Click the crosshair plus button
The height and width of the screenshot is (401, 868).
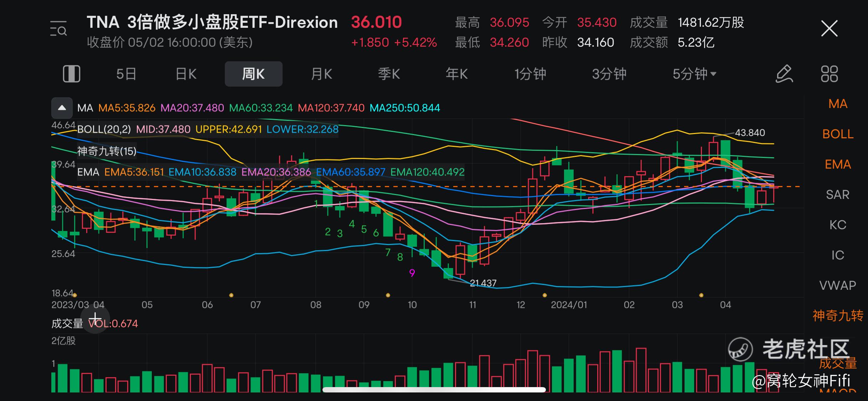click(95, 319)
